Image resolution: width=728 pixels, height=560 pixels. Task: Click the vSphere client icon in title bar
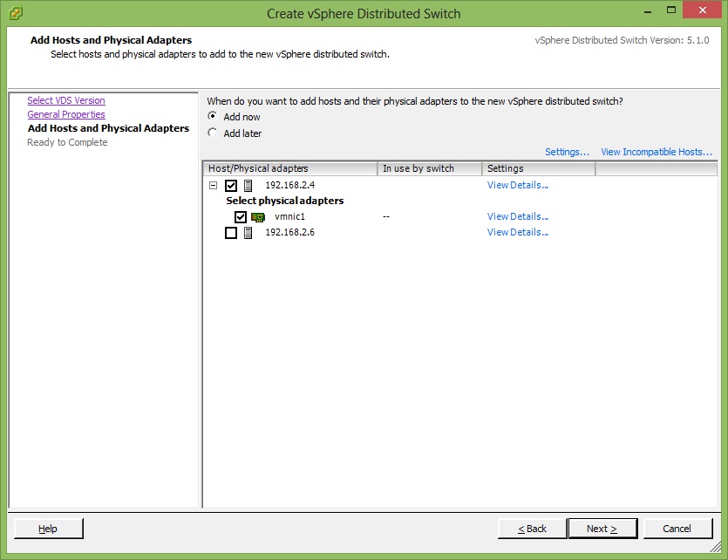point(16,13)
